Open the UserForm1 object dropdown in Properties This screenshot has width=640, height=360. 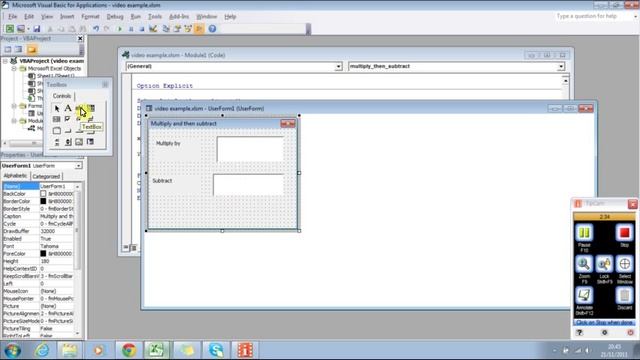coord(78,166)
